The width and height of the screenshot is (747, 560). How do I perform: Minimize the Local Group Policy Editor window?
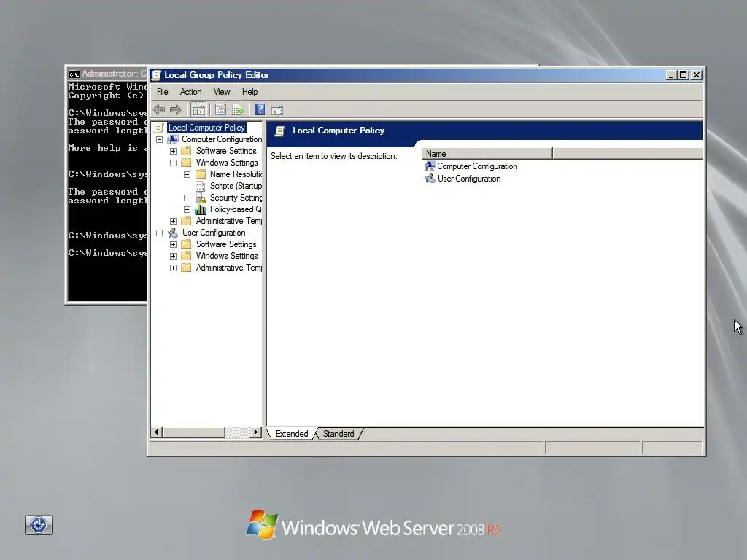pyautogui.click(x=671, y=75)
